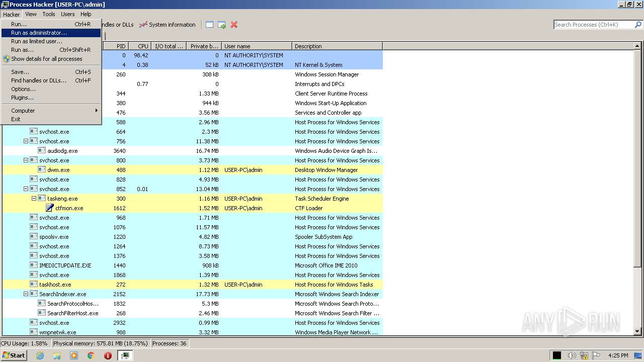
Task: Select Run as administrator...
Action: [51, 33]
